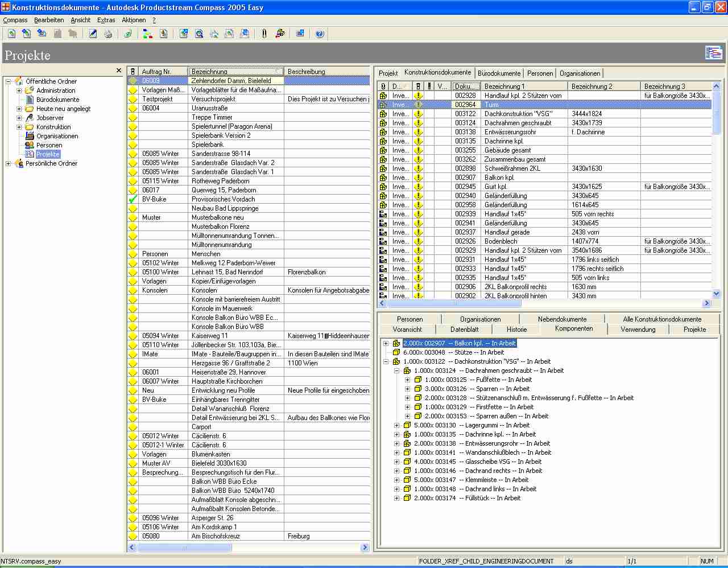Image resolution: width=728 pixels, height=568 pixels.
Task: Select tree item 003174 Füllstück
Action: [467, 498]
